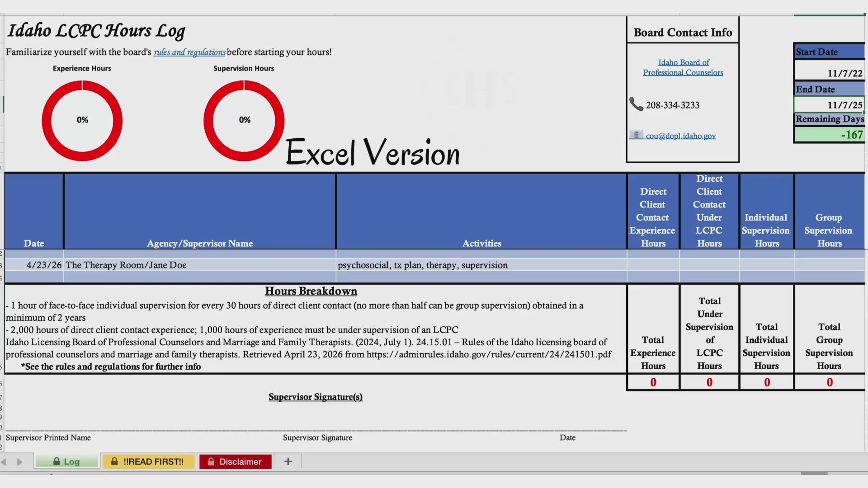
Task: Click the Agency/Supervisor Name column header
Action: pyautogui.click(x=200, y=211)
